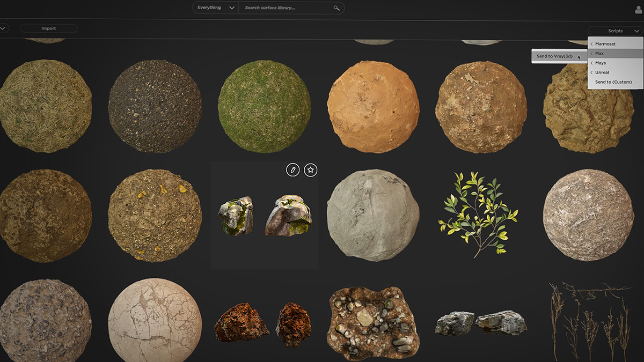Select the green grass sphere material
The image size is (644, 362).
tap(264, 106)
